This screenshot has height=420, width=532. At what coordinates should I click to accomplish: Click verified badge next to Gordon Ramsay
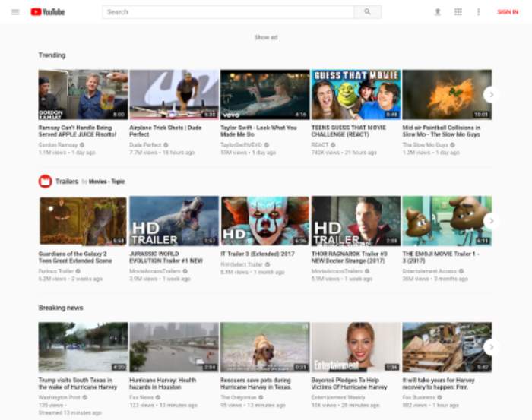pyautogui.click(x=82, y=145)
